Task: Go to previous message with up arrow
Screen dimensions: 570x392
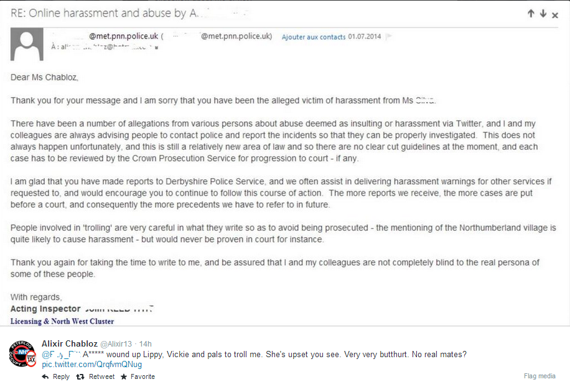Action: pos(531,14)
